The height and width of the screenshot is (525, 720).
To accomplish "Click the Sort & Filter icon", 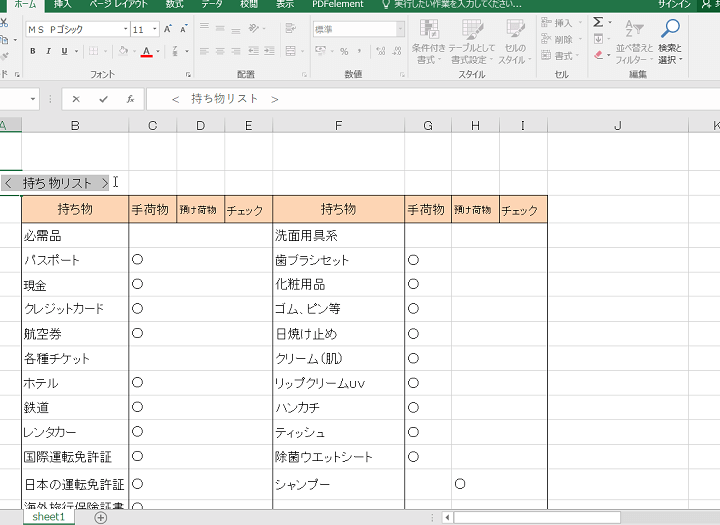I will 634,29.
